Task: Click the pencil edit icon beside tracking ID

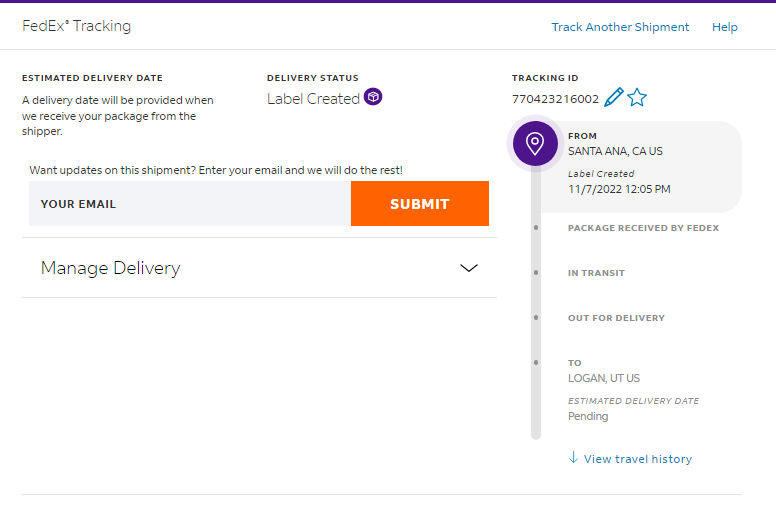Action: 613,97
